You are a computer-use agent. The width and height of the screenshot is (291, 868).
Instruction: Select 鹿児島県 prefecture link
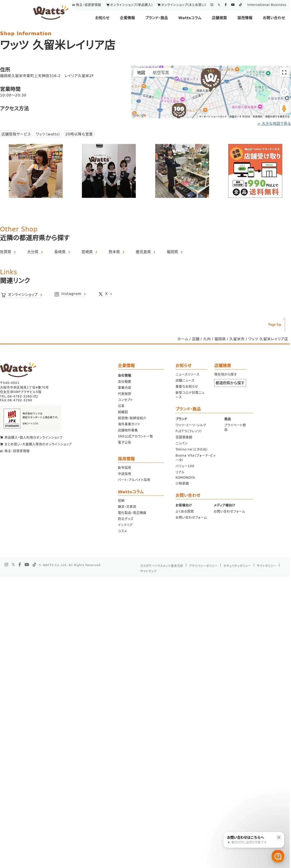(146, 252)
